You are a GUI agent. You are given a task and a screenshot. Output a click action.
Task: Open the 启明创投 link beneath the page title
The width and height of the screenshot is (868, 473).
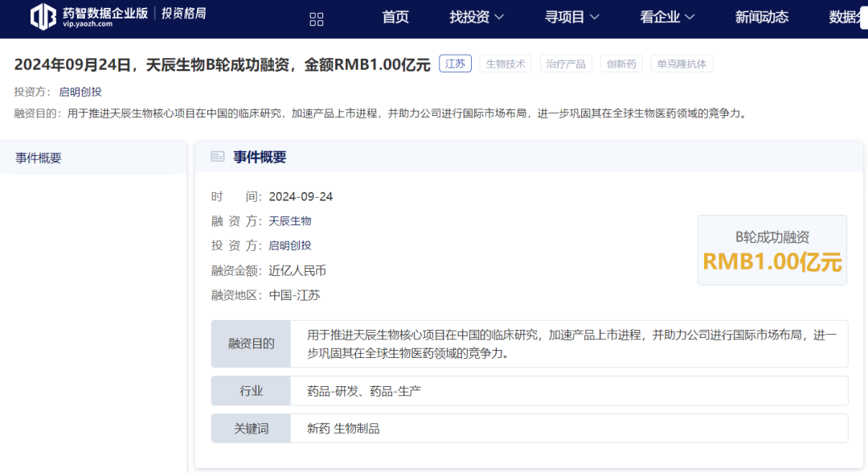80,92
